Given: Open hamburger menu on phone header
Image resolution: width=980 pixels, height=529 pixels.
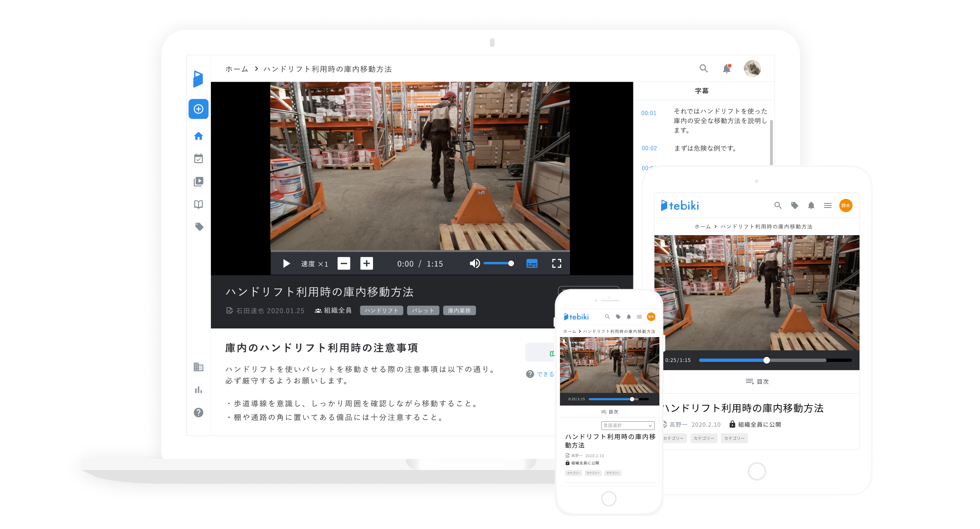Looking at the screenshot, I should (639, 317).
